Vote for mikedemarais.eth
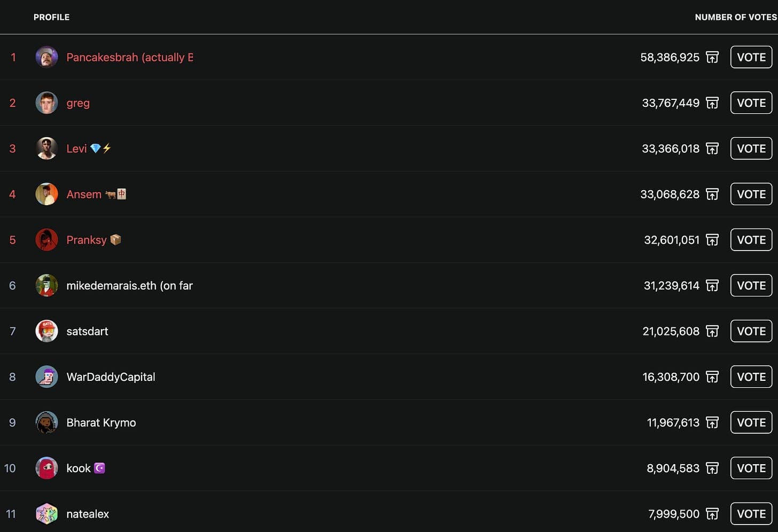Screen dimensions: 778x532 click(751, 285)
